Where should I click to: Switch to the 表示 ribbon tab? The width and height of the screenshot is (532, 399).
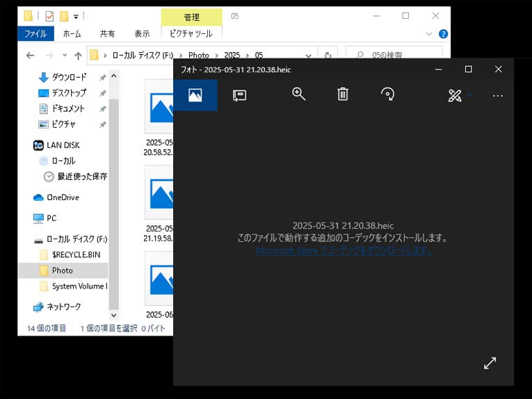tap(142, 33)
